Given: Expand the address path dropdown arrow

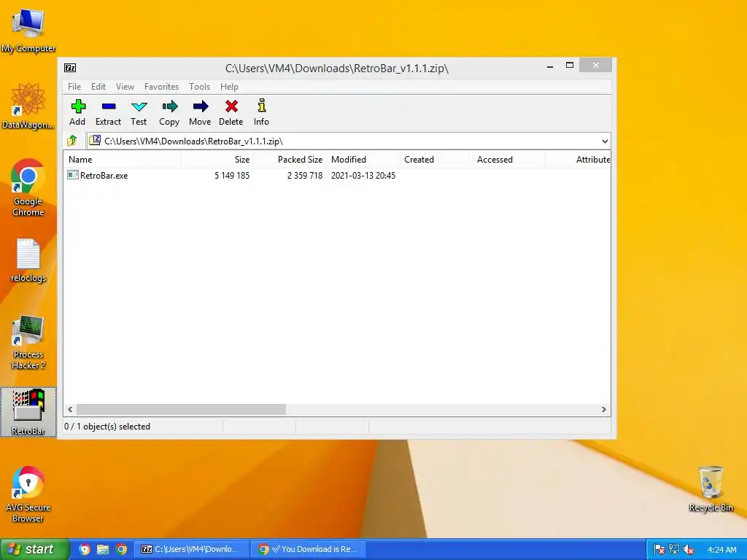Looking at the screenshot, I should (605, 141).
